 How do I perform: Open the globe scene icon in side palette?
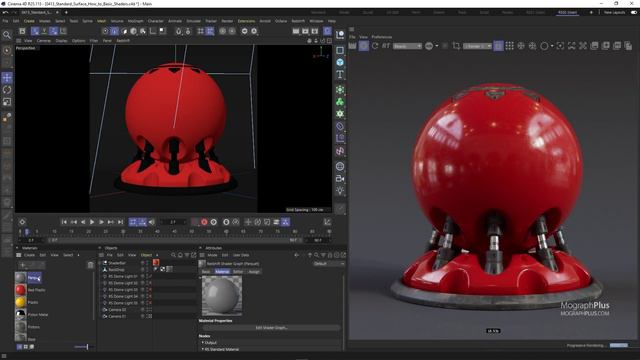tap(340, 166)
